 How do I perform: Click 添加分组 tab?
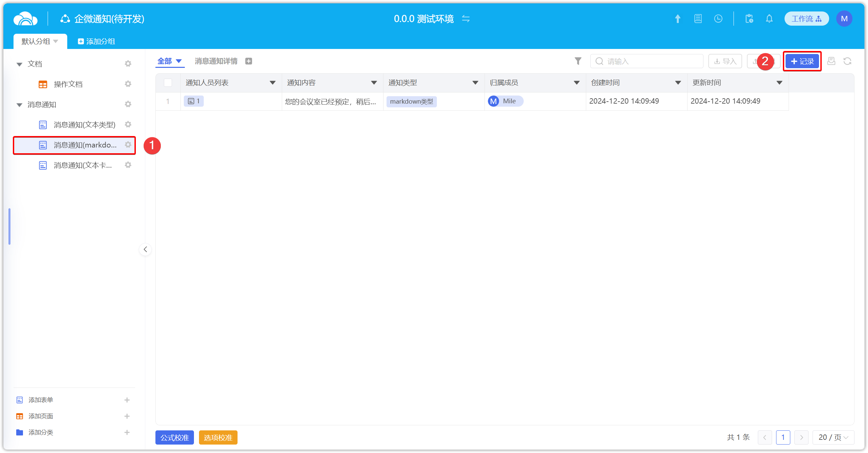96,41
